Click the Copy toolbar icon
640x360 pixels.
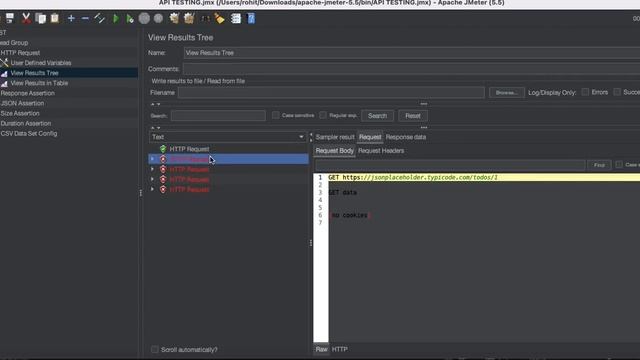(40, 18)
